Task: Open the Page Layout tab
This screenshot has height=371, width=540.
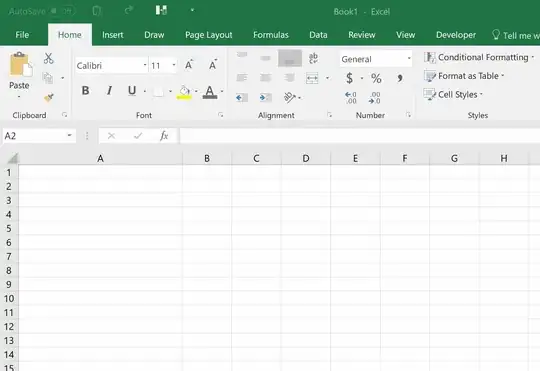Action: pos(209,35)
